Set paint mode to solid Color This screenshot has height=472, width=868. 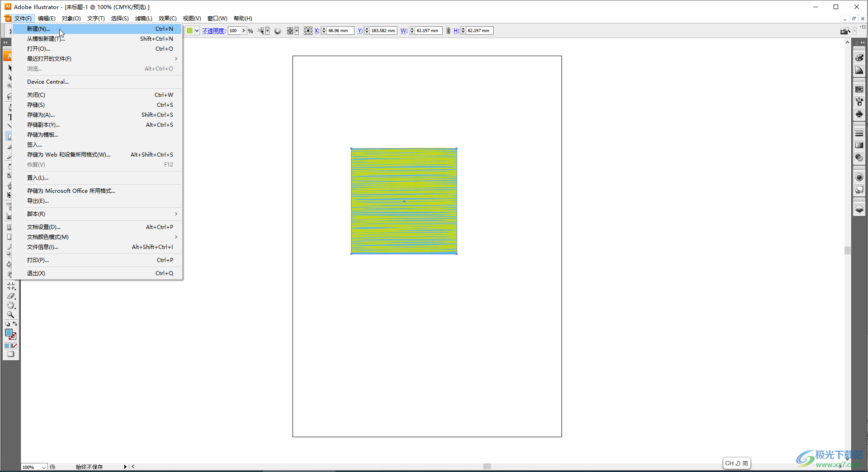click(7, 346)
